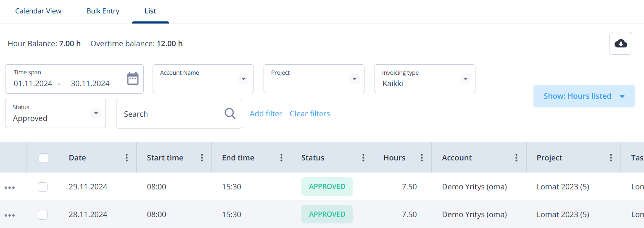Open Status column three-dot menu
Viewport: 644px width, 228px height.
(363, 158)
